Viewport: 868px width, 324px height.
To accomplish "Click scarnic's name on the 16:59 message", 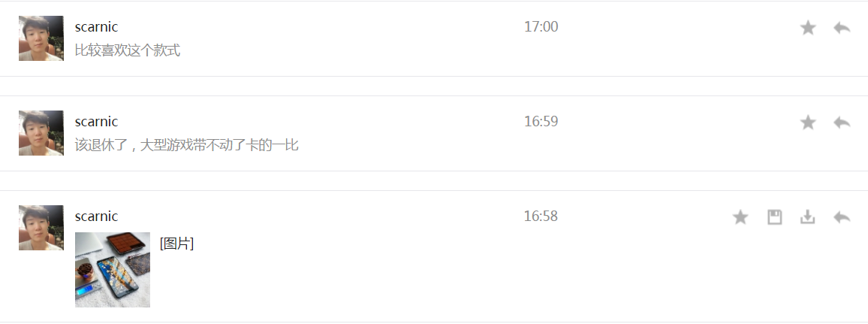I will [96, 121].
